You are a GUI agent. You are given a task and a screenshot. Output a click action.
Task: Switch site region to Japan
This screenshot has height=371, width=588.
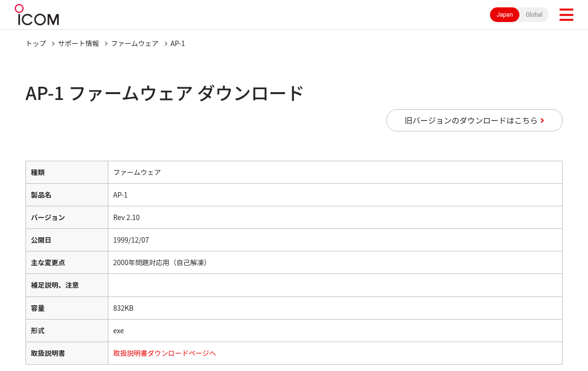(x=505, y=15)
